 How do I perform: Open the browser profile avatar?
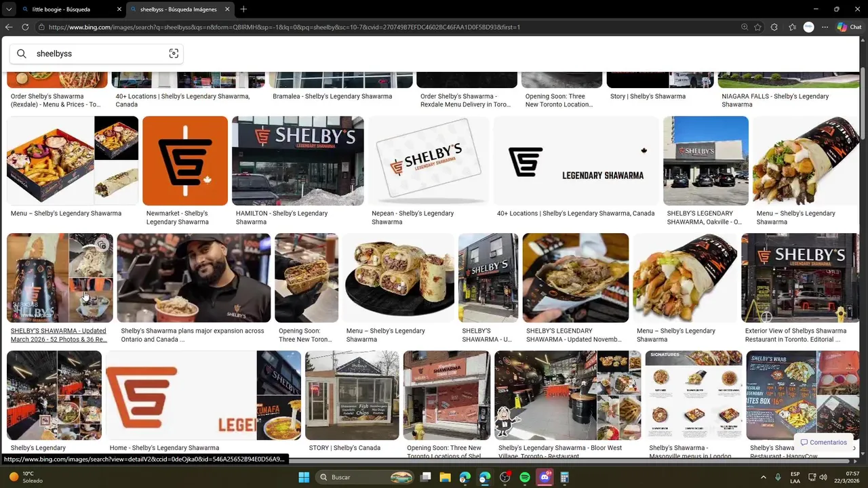[x=808, y=27]
